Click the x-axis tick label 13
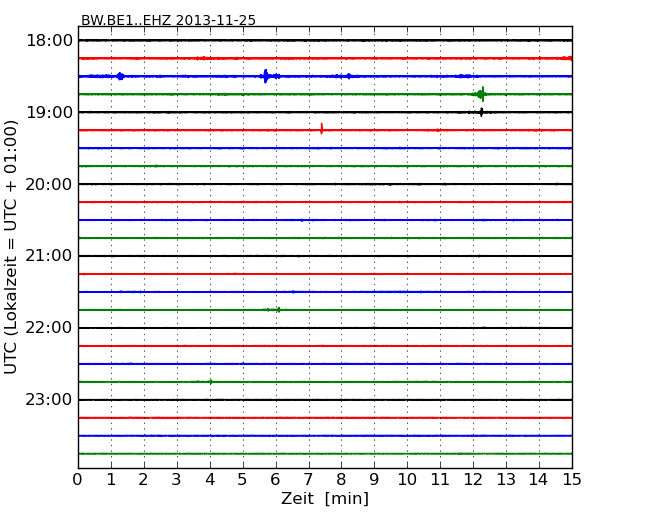Screen dimensions: 650x520 pyautogui.click(x=506, y=480)
